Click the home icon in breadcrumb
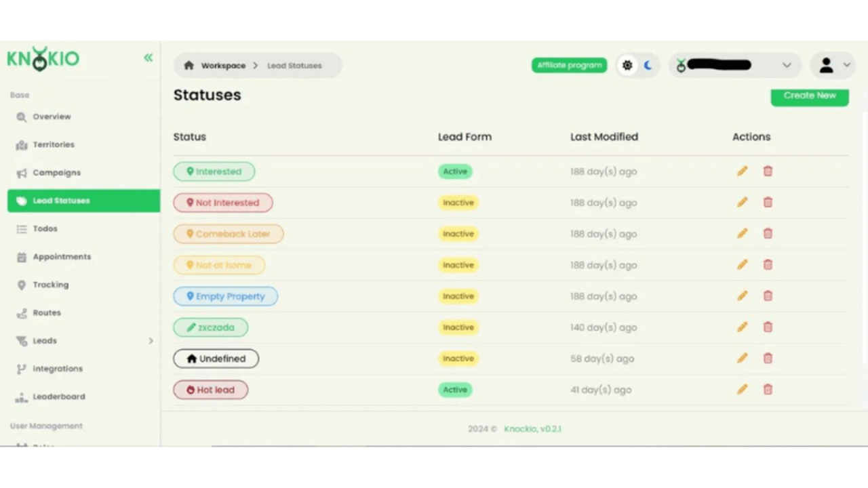Image resolution: width=868 pixels, height=488 pixels. pos(189,66)
